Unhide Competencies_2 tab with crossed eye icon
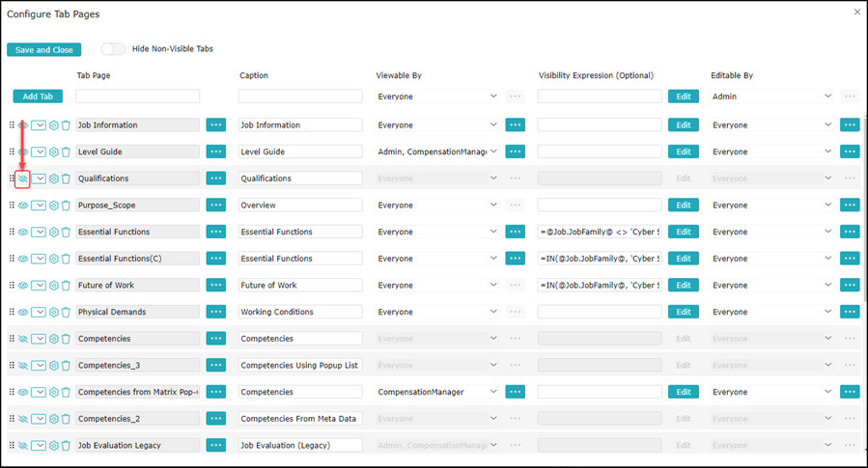Screen dimensions: 868x468 [23, 419]
